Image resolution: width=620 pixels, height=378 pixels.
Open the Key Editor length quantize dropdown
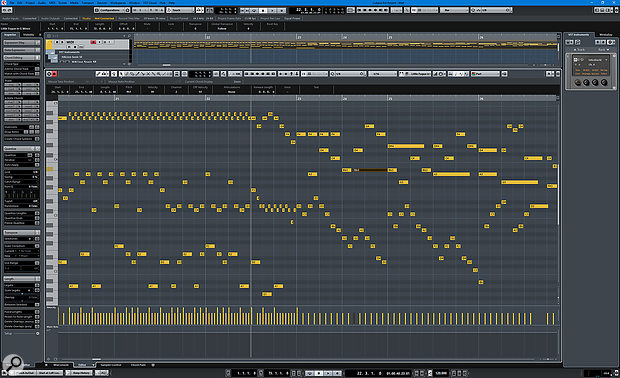[x=382, y=74]
